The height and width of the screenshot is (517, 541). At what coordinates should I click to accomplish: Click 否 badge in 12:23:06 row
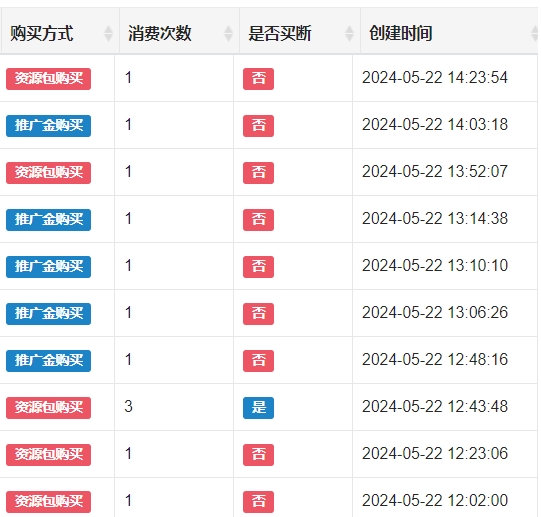[258, 455]
